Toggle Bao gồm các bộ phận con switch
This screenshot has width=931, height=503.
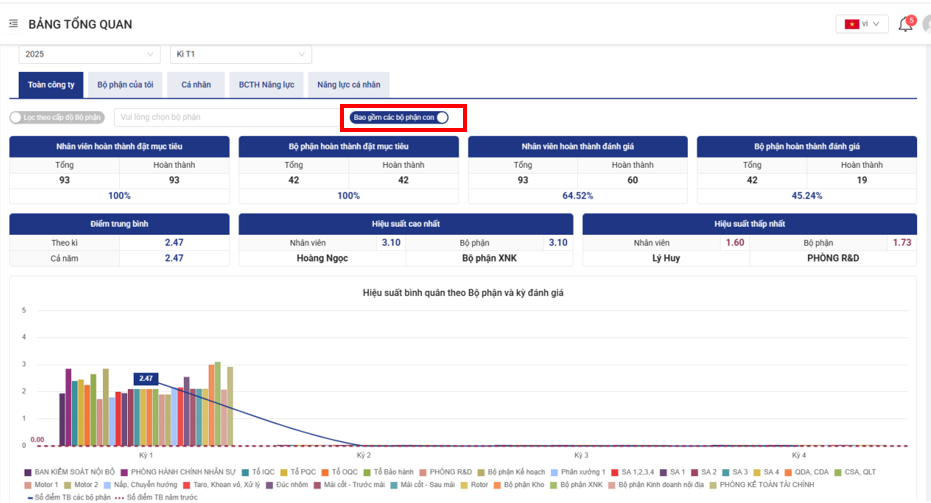[441, 117]
